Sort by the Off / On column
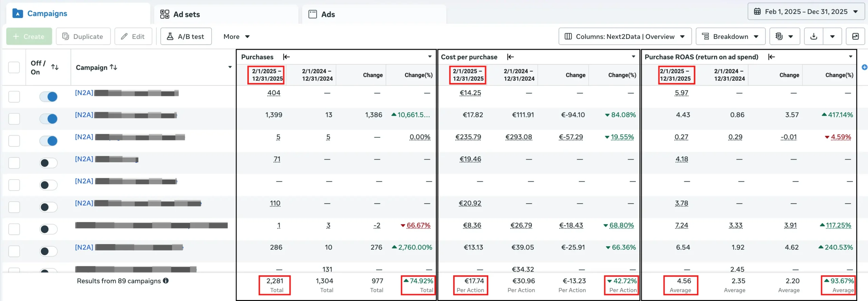The width and height of the screenshot is (868, 301). point(55,67)
